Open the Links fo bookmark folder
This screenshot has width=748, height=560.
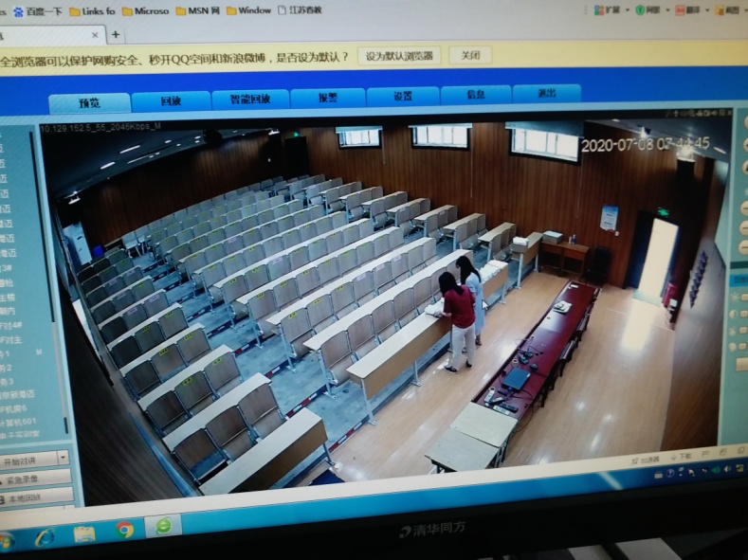pyautogui.click(x=93, y=11)
